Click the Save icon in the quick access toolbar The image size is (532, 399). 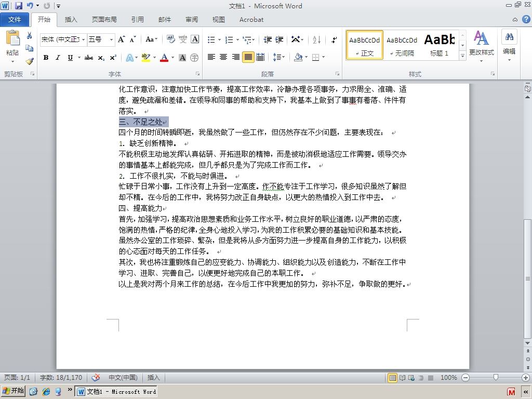(18, 5)
